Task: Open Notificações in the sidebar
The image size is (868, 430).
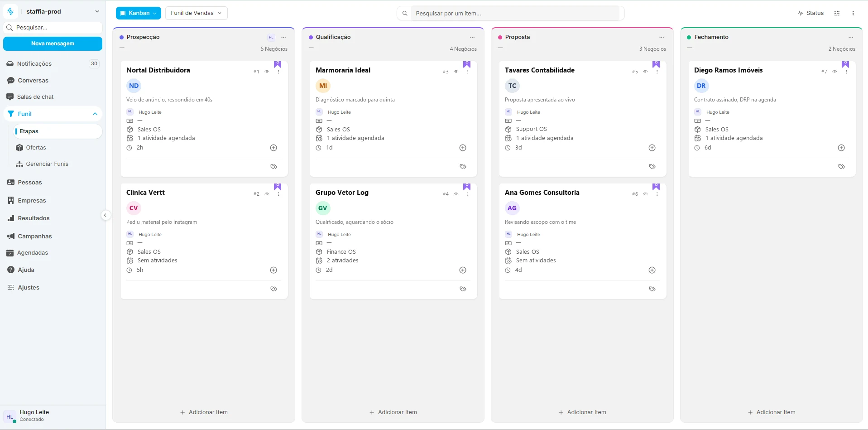Action: (x=53, y=64)
